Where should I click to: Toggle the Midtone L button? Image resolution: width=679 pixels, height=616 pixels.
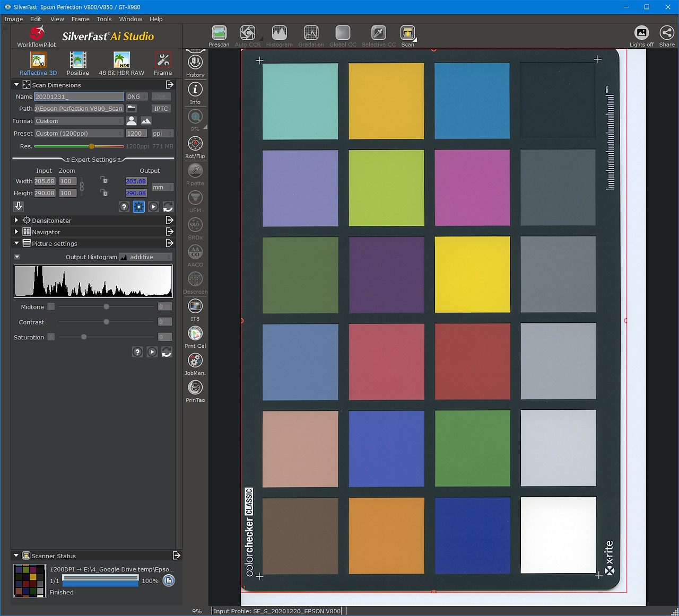pos(51,306)
